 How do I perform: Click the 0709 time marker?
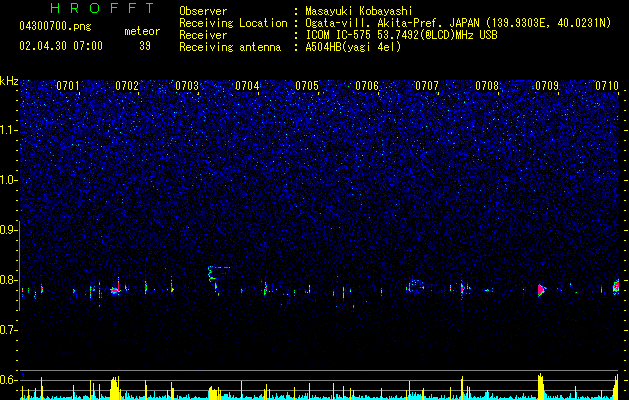(x=547, y=86)
